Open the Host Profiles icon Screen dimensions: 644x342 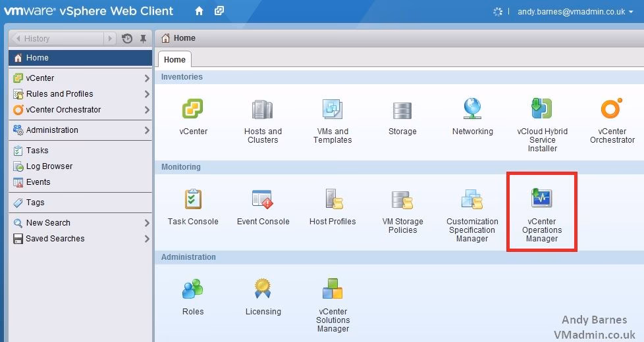(x=333, y=199)
